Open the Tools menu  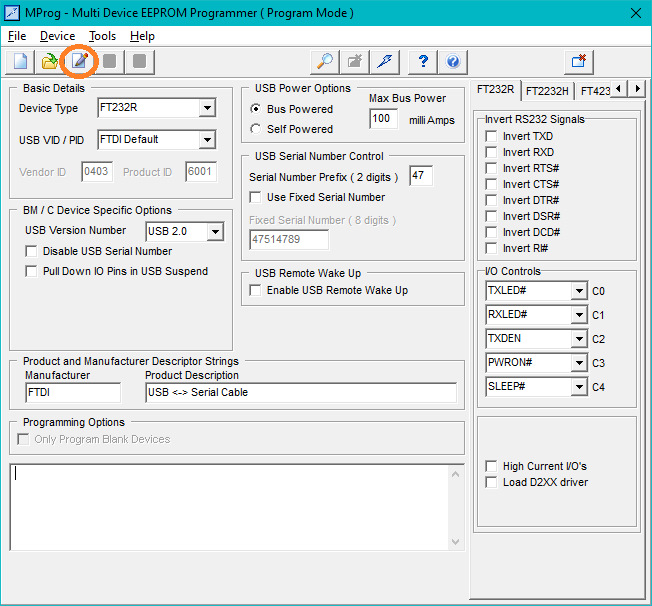[102, 36]
